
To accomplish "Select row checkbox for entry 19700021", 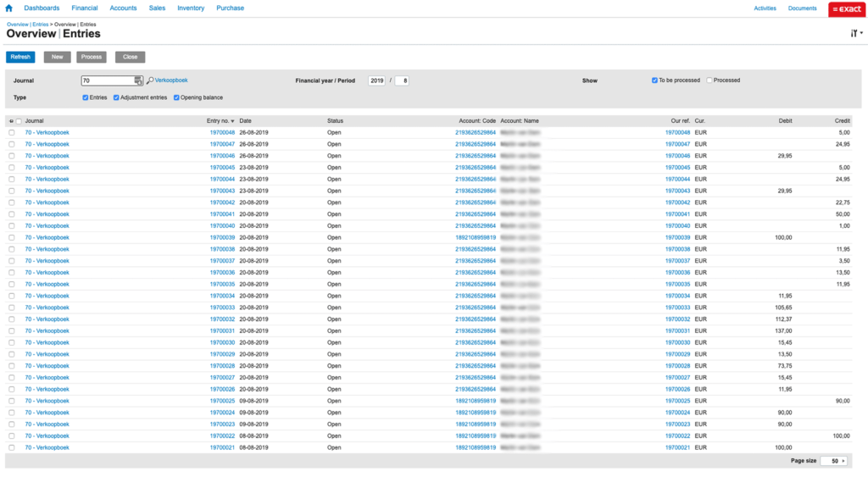I will (x=12, y=448).
